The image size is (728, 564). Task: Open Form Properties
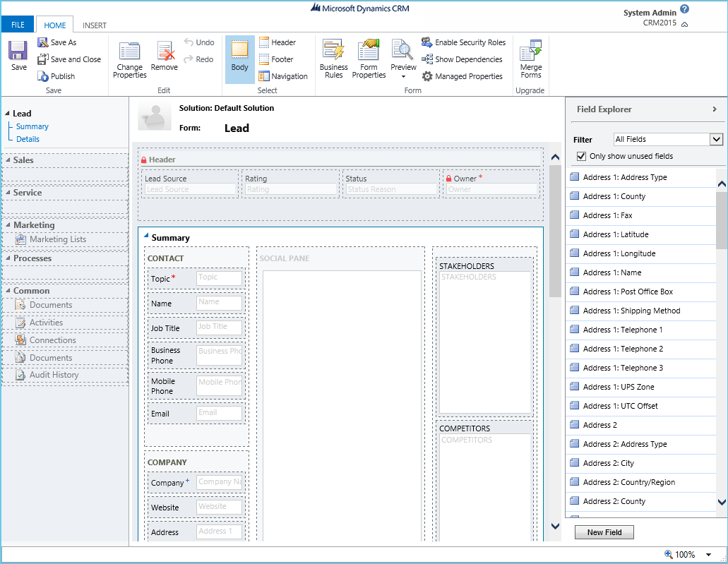(x=369, y=59)
